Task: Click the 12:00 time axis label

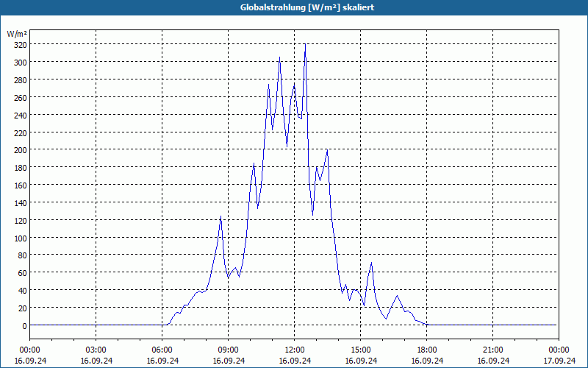Action: tap(295, 350)
